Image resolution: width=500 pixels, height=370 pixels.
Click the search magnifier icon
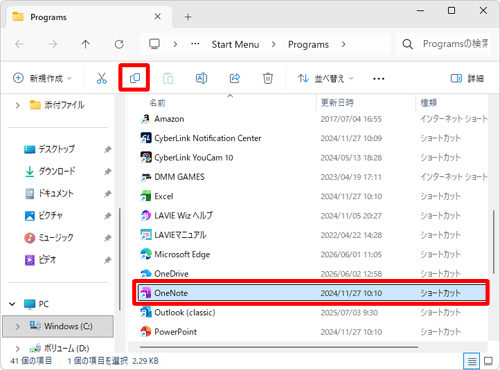click(407, 44)
